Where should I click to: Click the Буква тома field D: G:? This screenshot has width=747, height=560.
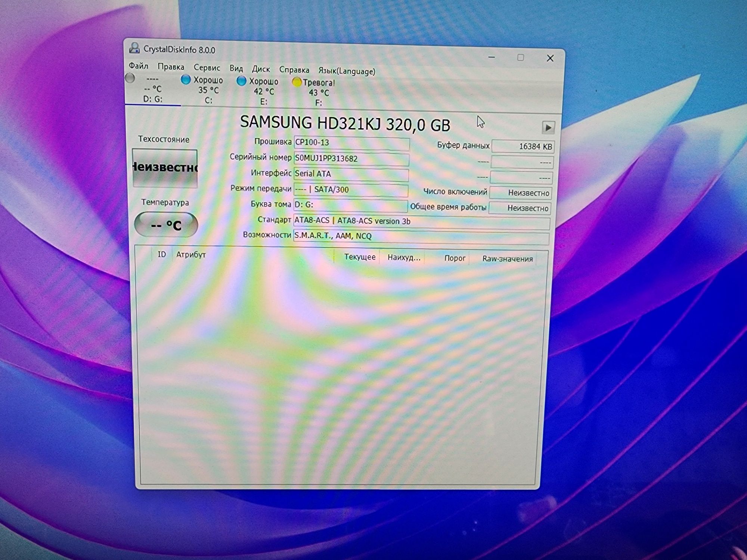pyautogui.click(x=350, y=205)
